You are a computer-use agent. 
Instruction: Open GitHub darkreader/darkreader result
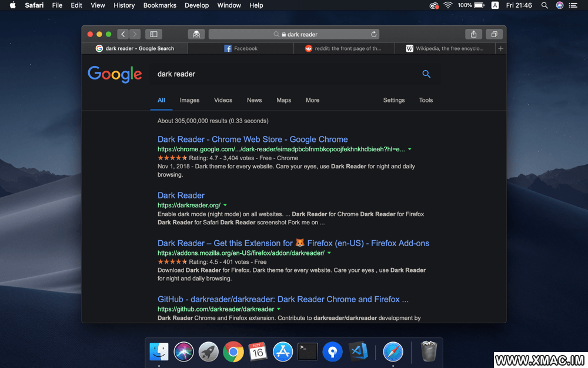(283, 299)
